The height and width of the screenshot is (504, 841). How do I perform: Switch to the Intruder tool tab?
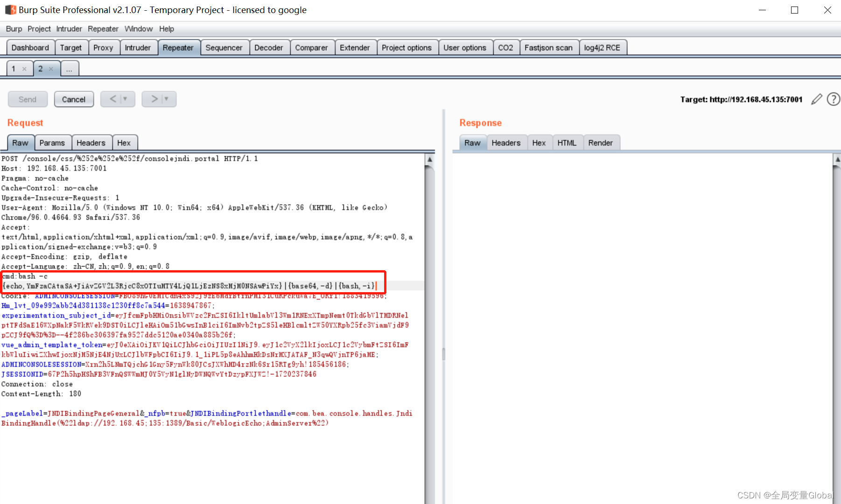tap(138, 48)
